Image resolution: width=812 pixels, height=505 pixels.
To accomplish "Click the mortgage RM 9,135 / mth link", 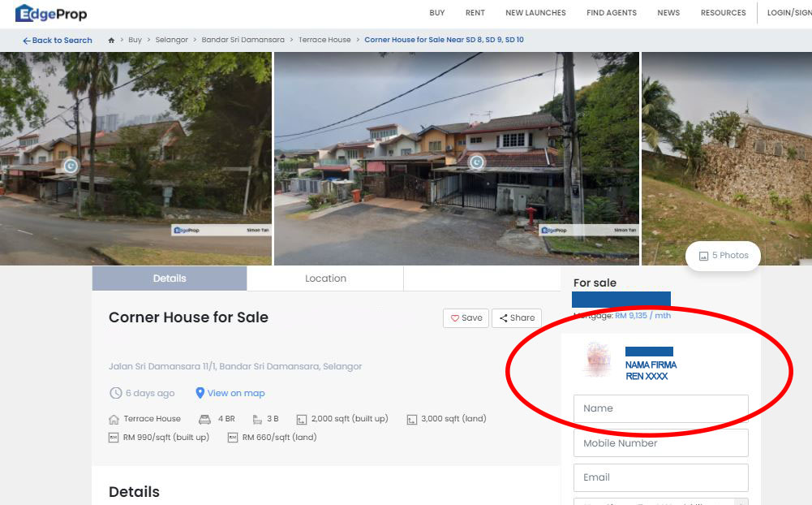I will [642, 315].
